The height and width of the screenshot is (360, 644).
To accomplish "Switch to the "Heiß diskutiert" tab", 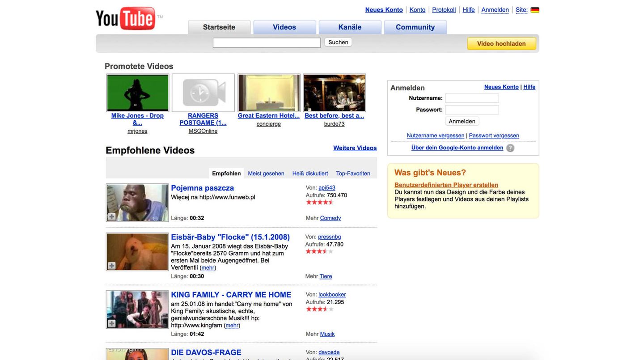I will [x=310, y=173].
